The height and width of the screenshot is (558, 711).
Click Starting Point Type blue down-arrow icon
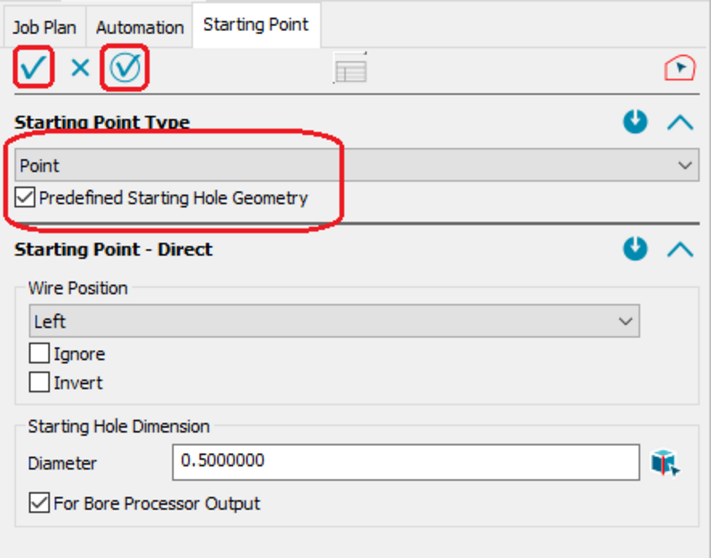coord(635,123)
